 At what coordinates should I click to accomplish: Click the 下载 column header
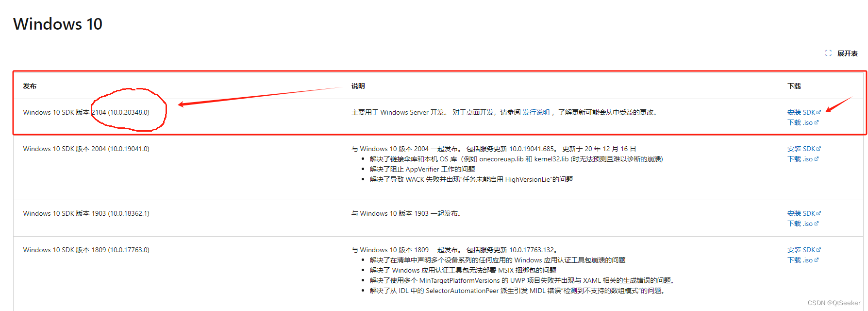pyautogui.click(x=794, y=86)
